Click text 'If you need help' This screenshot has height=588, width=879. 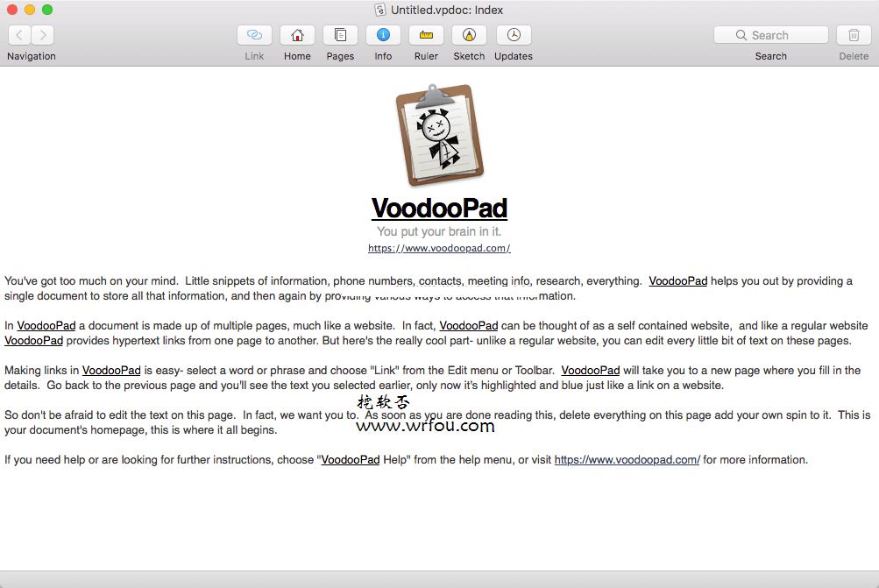(x=45, y=460)
